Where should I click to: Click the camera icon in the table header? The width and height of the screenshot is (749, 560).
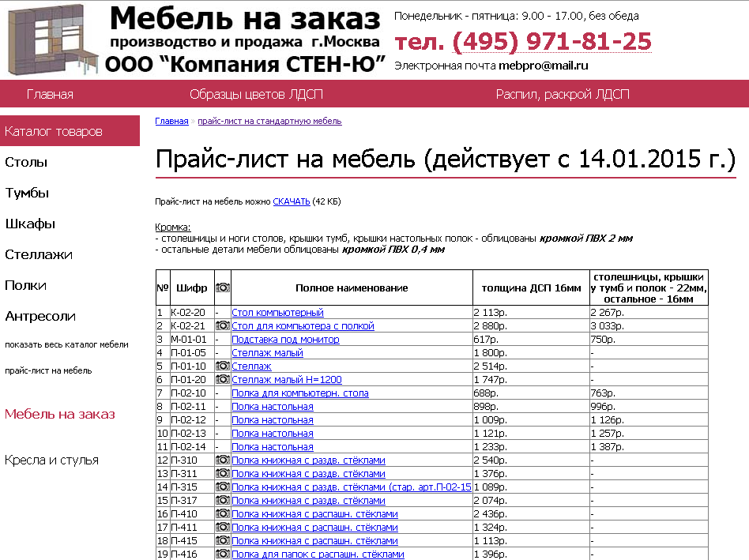223,288
